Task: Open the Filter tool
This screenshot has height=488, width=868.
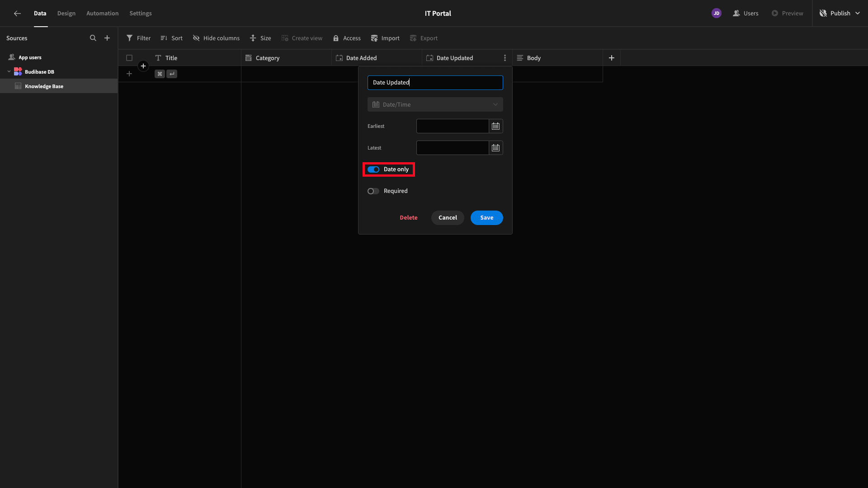Action: (x=138, y=38)
